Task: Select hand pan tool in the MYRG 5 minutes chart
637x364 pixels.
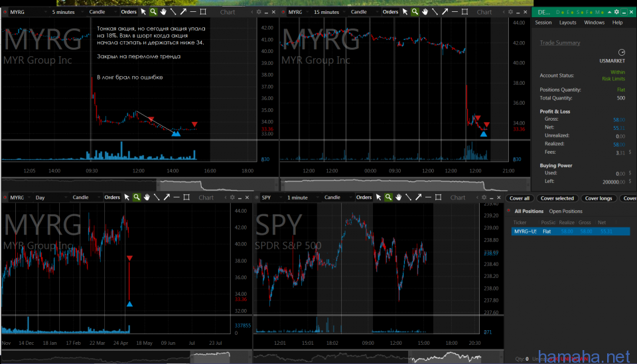Action: tap(163, 12)
